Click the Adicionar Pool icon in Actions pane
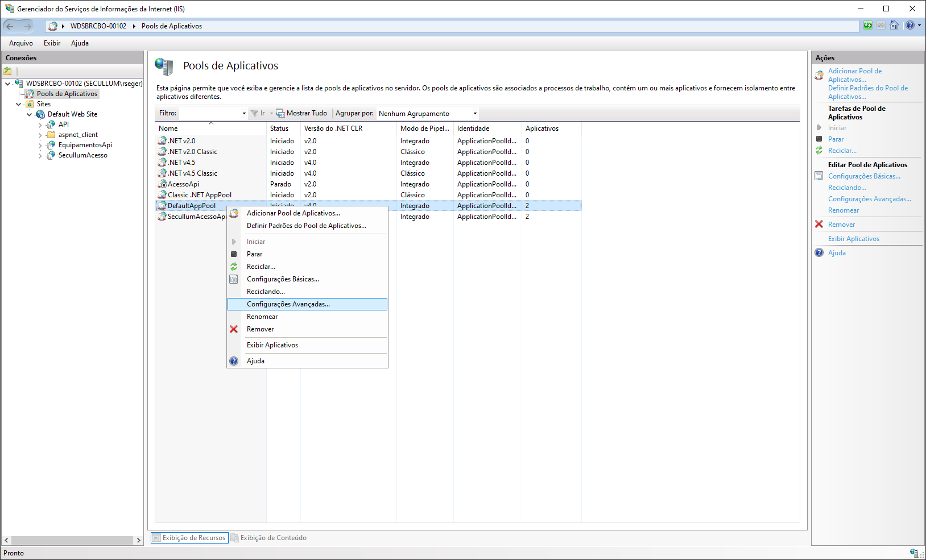Image resolution: width=926 pixels, height=560 pixels. (x=819, y=75)
